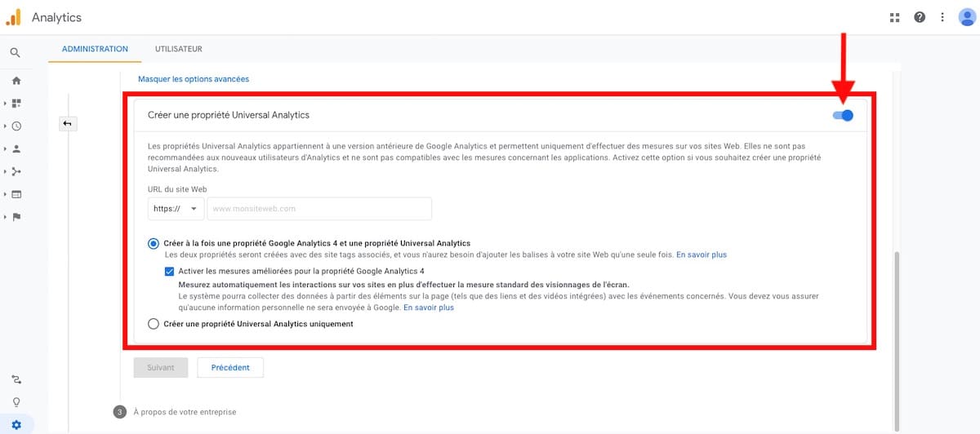
Task: Select Créer une propriété Universal Analytics uniquement
Action: pos(154,324)
